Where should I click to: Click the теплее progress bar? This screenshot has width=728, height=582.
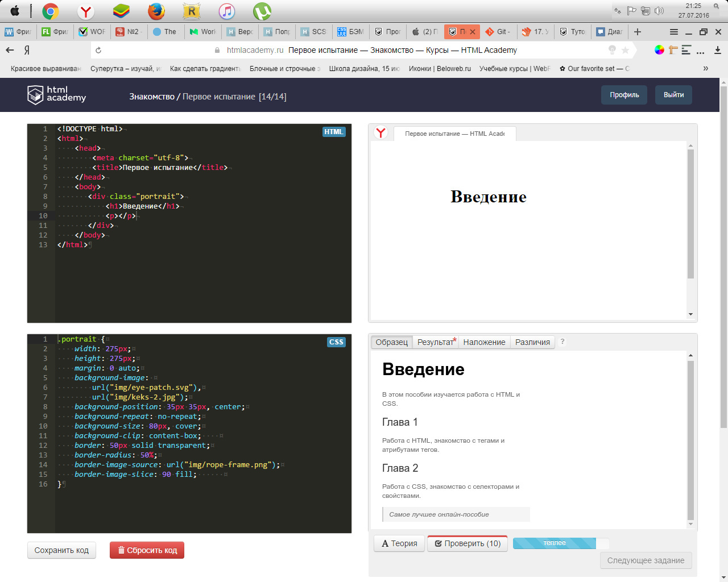[x=555, y=543]
